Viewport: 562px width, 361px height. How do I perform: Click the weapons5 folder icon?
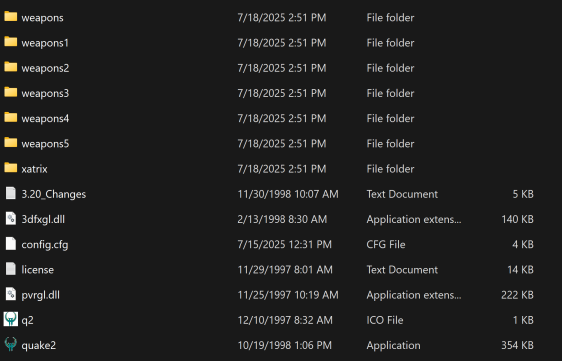pos(11,143)
